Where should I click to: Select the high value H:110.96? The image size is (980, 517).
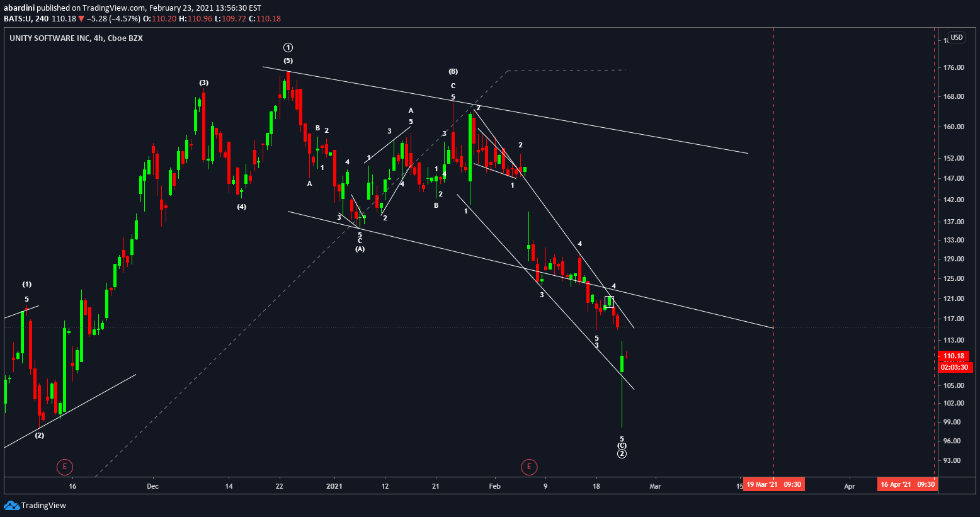tap(195, 19)
